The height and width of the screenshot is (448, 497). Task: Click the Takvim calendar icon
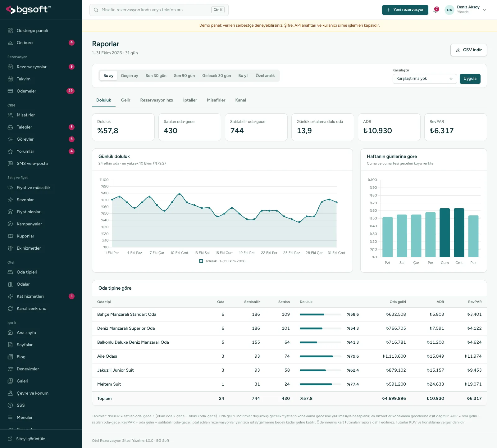10,79
